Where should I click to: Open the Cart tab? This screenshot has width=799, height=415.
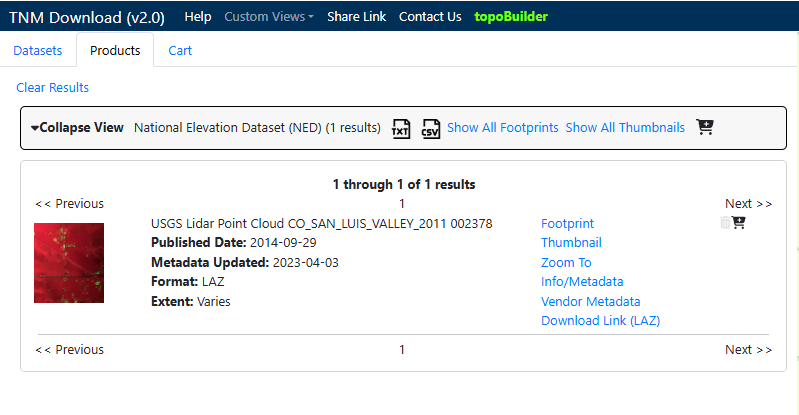click(x=180, y=51)
